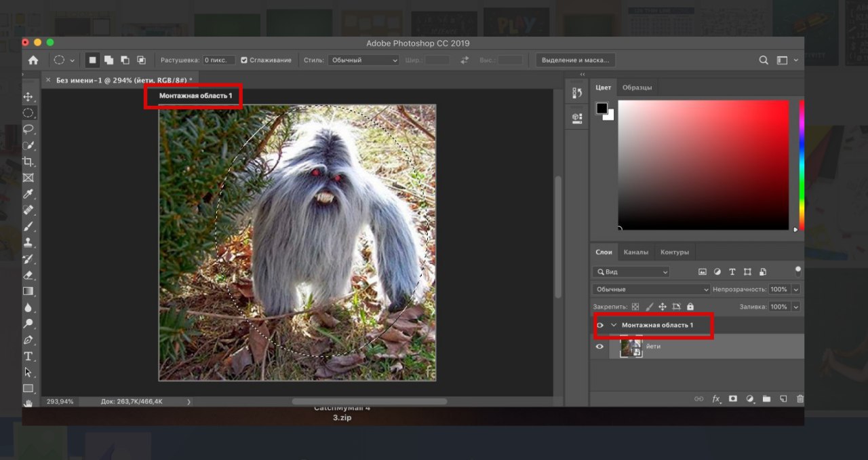This screenshot has height=460, width=868.
Task: Open the Вид filter type dropdown
Action: [630, 271]
